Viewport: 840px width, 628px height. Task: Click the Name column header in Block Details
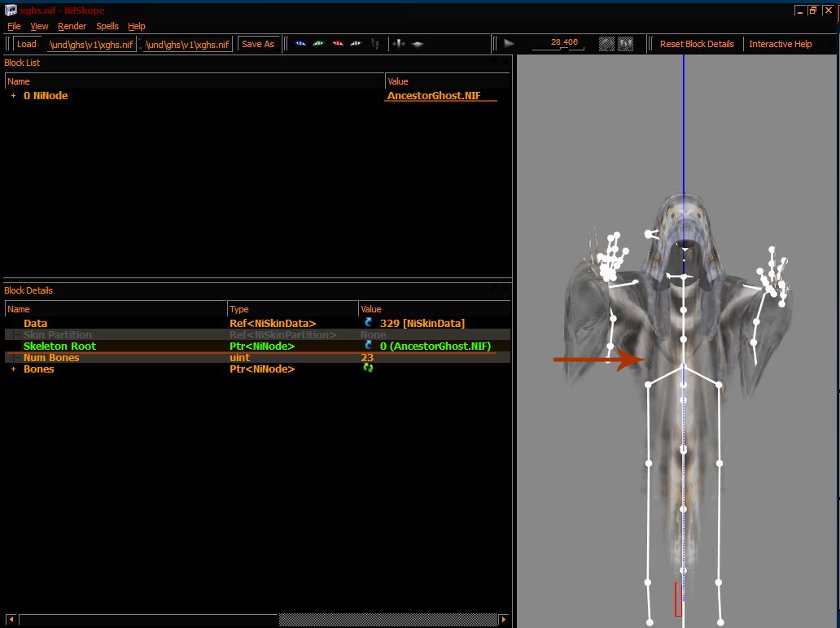tap(116, 309)
